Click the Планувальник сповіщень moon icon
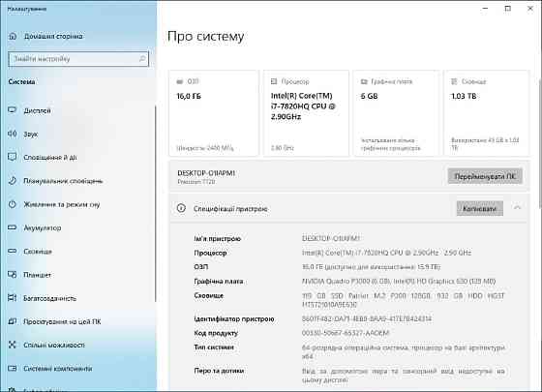This screenshot has height=392, width=542. click(13, 181)
